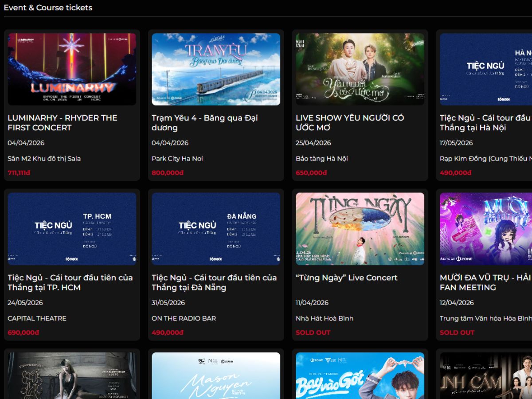Click venue 'Sân M2 Khu đô thị Sala'

tap(44, 158)
